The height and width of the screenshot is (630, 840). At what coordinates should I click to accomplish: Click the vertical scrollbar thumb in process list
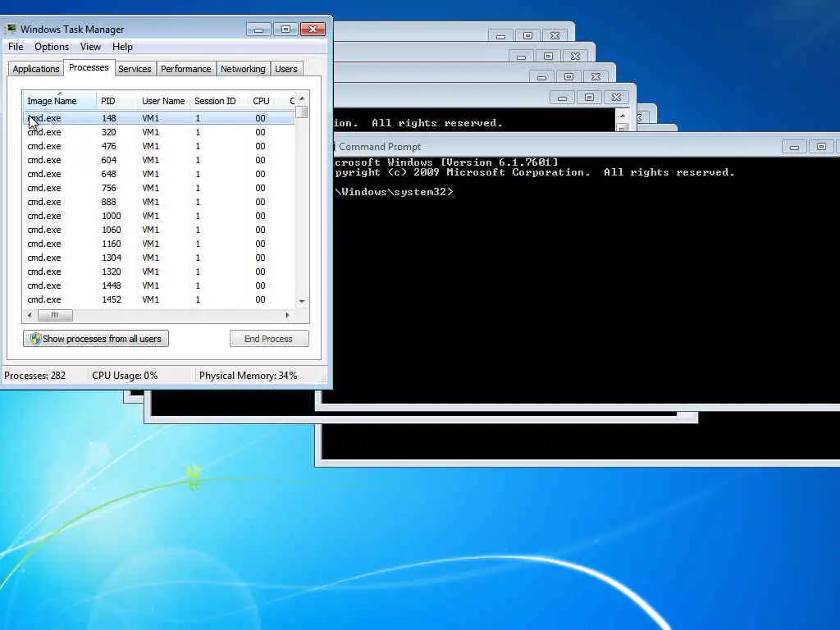(x=302, y=112)
